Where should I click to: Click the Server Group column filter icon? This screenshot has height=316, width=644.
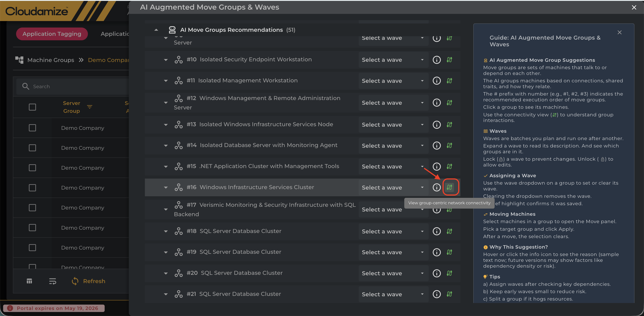click(89, 107)
